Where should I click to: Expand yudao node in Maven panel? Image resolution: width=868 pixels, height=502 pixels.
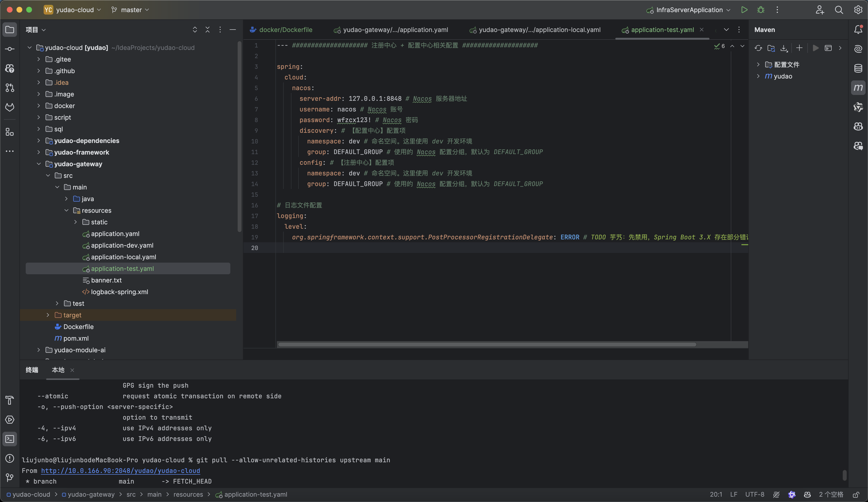pyautogui.click(x=758, y=76)
